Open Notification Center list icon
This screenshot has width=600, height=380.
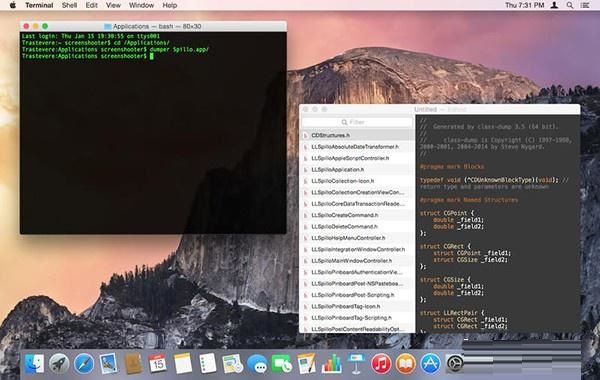point(585,5)
